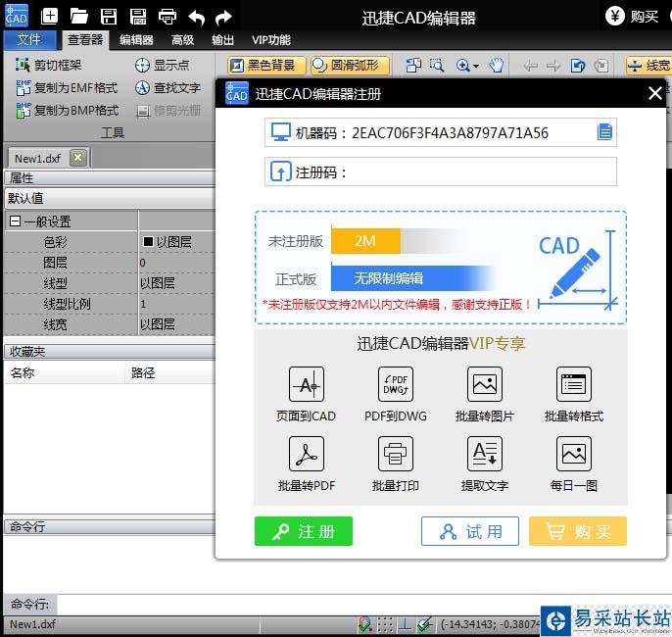Copy as BMP format (复制为BMP格式)
Viewport: 672px width, 637px height.
point(67,111)
